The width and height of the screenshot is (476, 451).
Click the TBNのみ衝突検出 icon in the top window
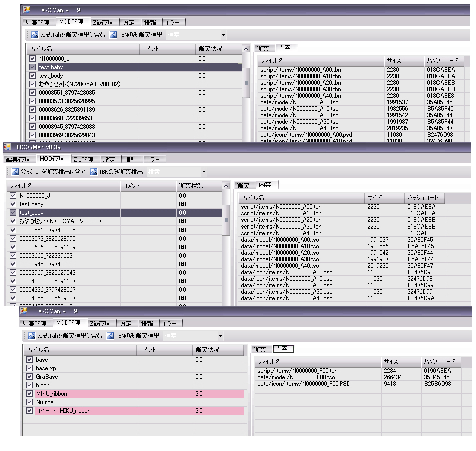[114, 35]
